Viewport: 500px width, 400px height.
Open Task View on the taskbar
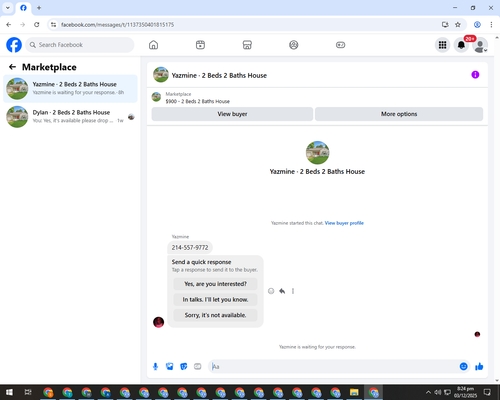point(28,392)
